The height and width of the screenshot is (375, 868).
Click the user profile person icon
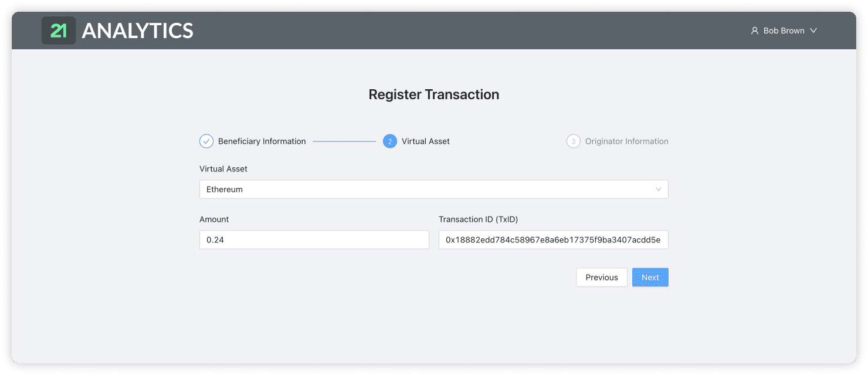(755, 31)
